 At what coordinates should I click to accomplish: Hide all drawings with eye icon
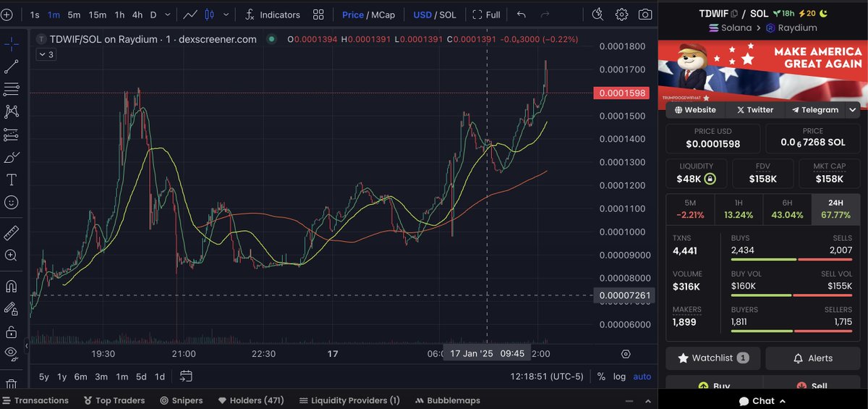(x=12, y=353)
